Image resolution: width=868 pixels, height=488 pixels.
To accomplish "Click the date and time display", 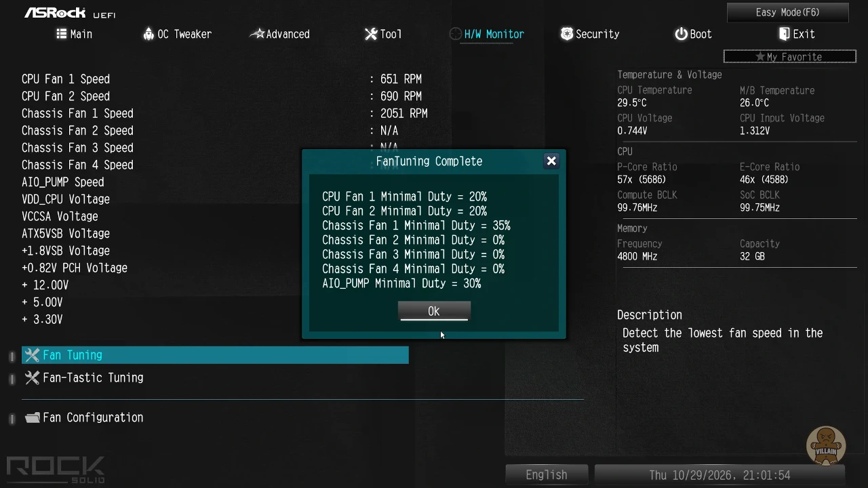I will point(719,474).
